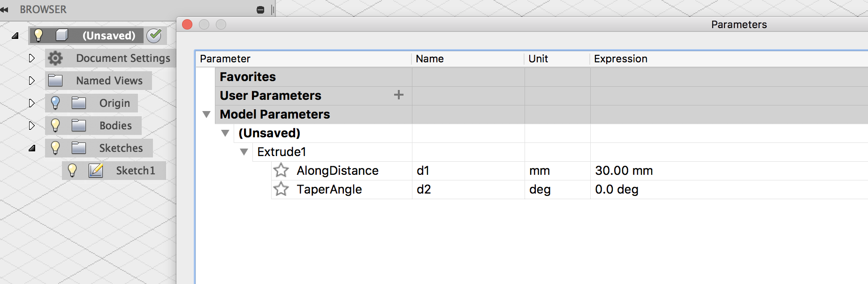This screenshot has height=284, width=868.
Task: Collapse the Model Parameters section
Action: [x=206, y=114]
